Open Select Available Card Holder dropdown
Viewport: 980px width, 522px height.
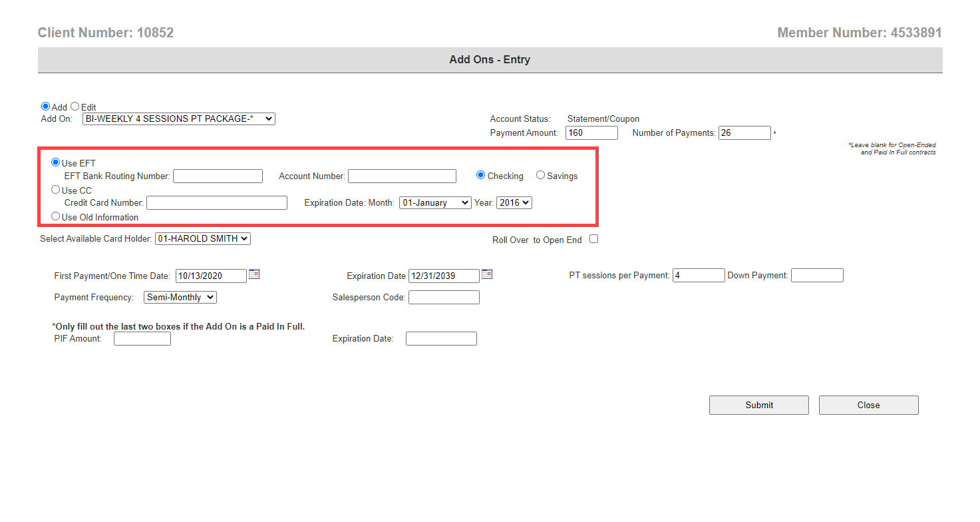click(x=203, y=238)
